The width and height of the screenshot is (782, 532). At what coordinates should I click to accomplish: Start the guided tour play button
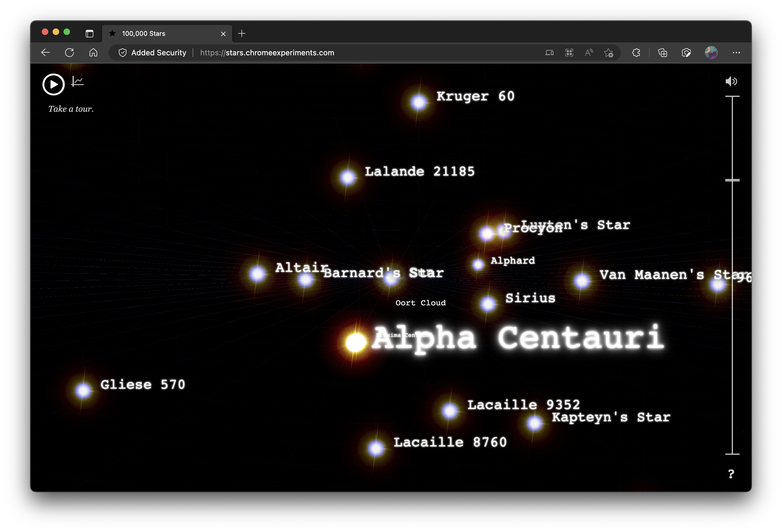[x=53, y=84]
